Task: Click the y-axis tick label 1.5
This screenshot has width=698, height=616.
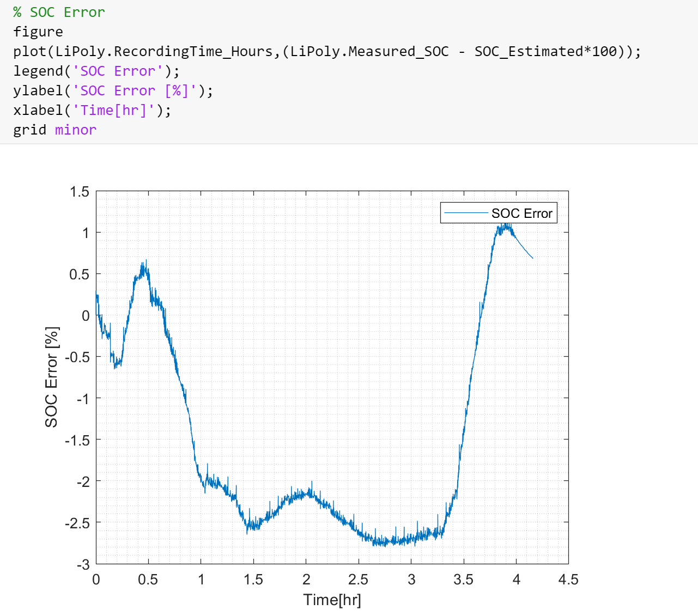Action: point(80,192)
